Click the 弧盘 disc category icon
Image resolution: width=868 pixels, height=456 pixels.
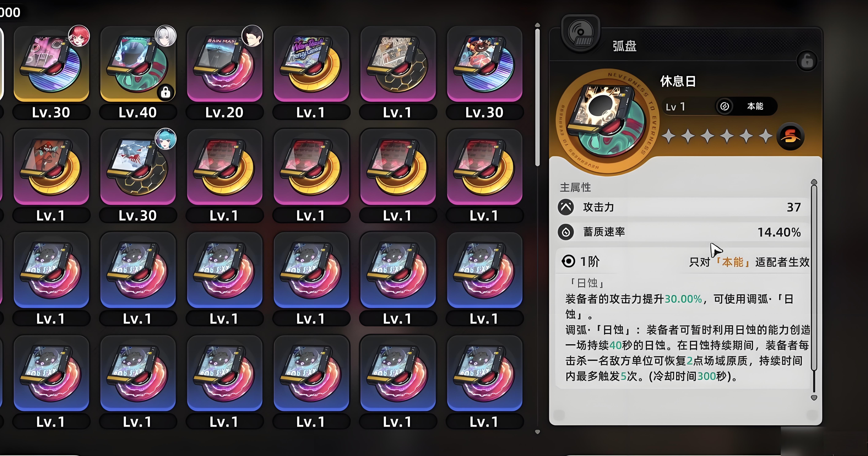pos(581,33)
